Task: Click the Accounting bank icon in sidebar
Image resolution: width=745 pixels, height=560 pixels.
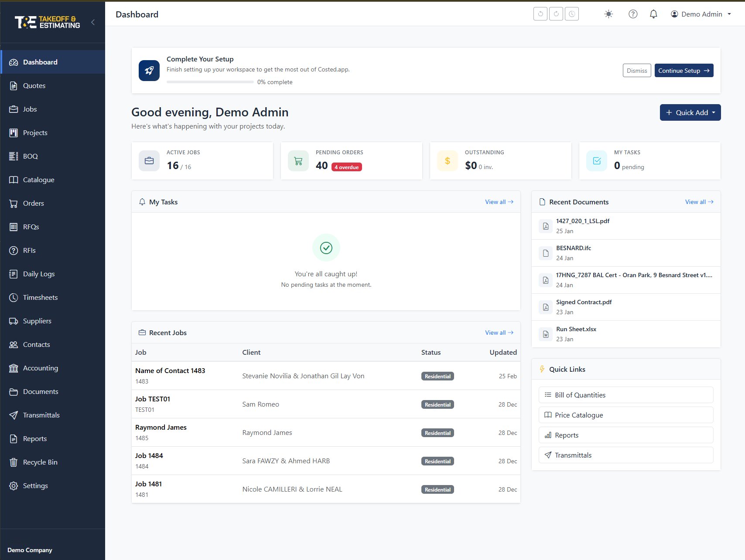Action: (x=14, y=368)
